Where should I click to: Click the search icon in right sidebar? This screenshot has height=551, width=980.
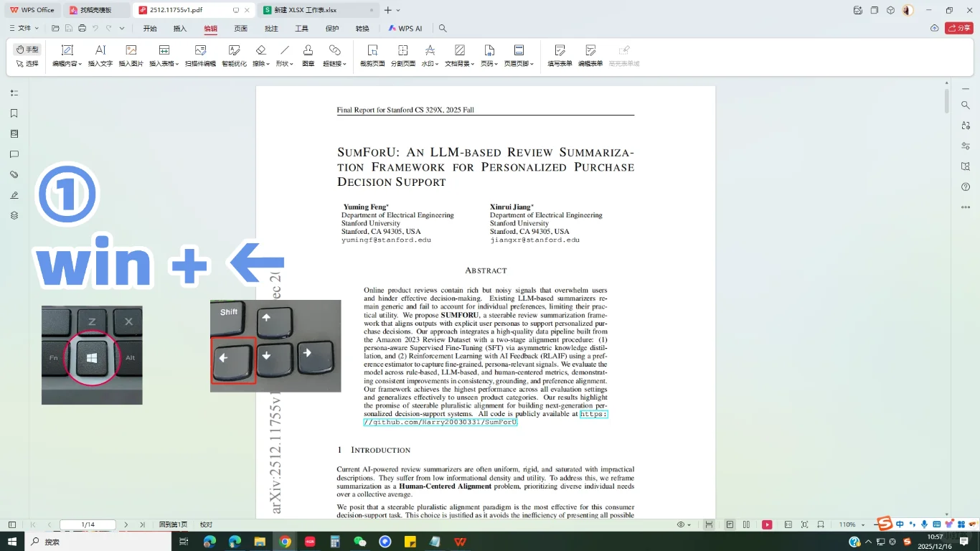966,105
